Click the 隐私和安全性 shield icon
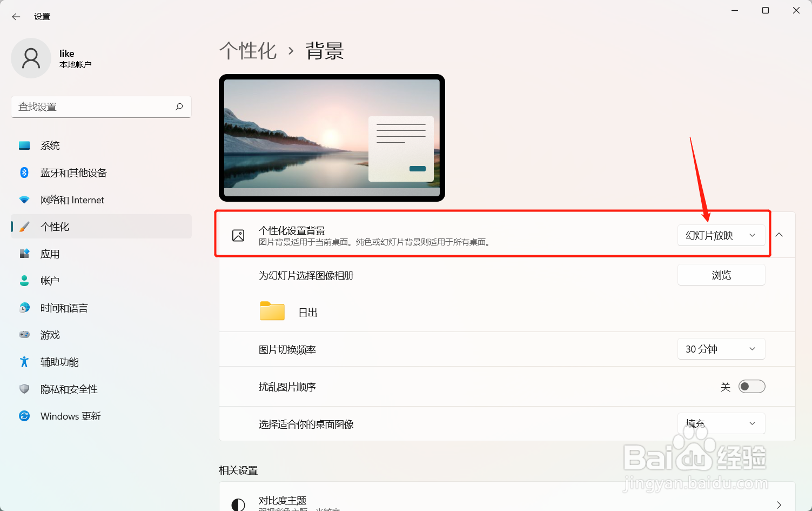This screenshot has height=511, width=812. point(24,389)
